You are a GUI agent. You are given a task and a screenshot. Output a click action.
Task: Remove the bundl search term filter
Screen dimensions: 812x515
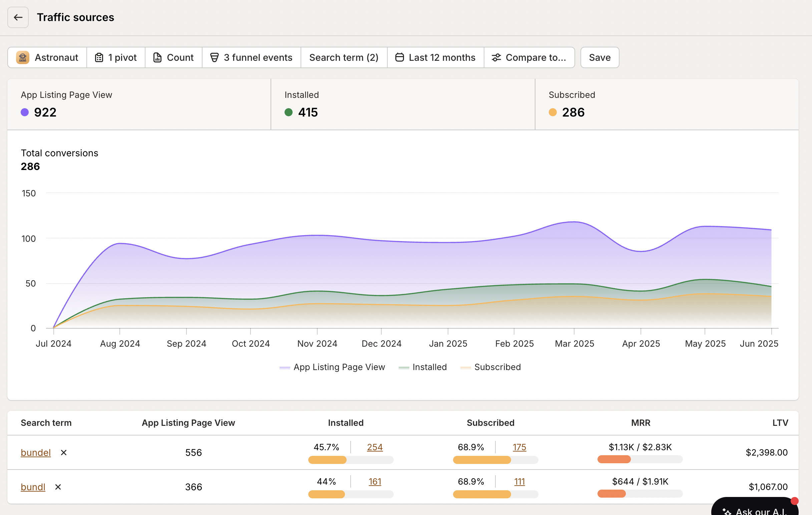pos(58,487)
